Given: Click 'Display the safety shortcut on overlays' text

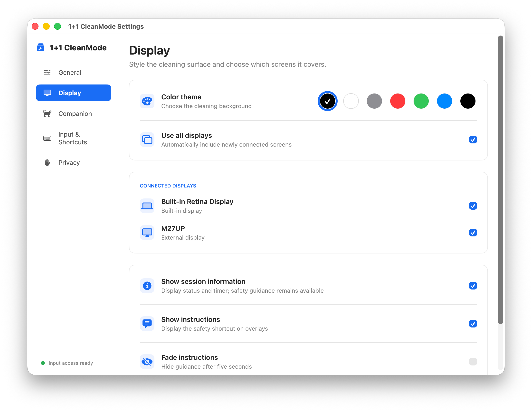Looking at the screenshot, I should point(215,329).
